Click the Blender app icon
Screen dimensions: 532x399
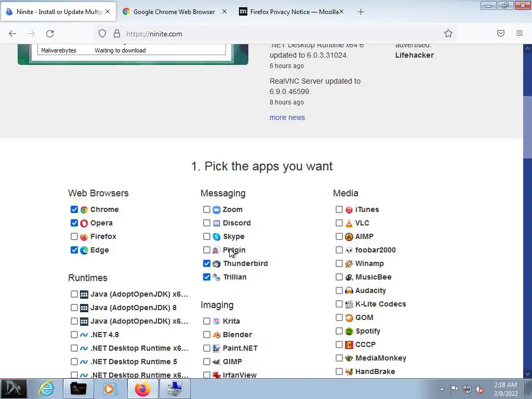[x=217, y=335]
